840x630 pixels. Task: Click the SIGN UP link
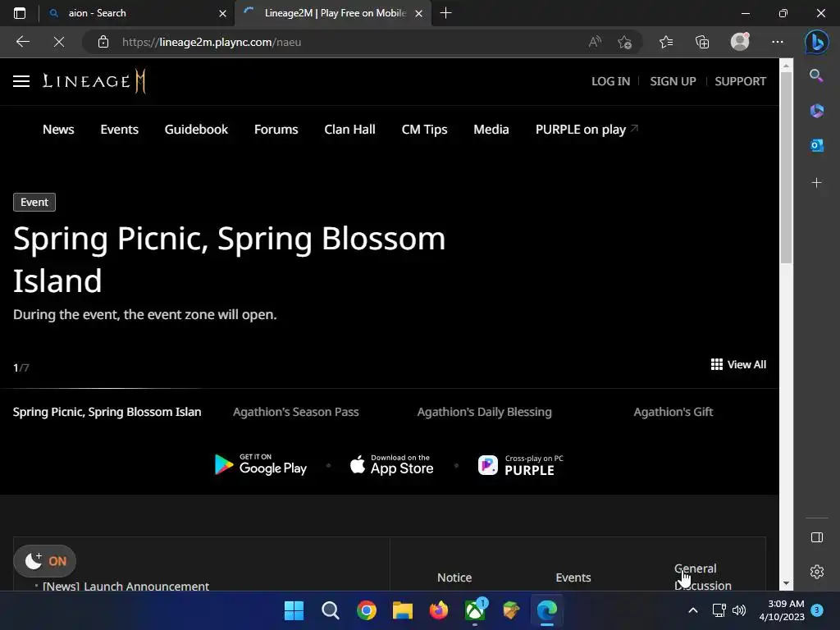[x=673, y=81]
